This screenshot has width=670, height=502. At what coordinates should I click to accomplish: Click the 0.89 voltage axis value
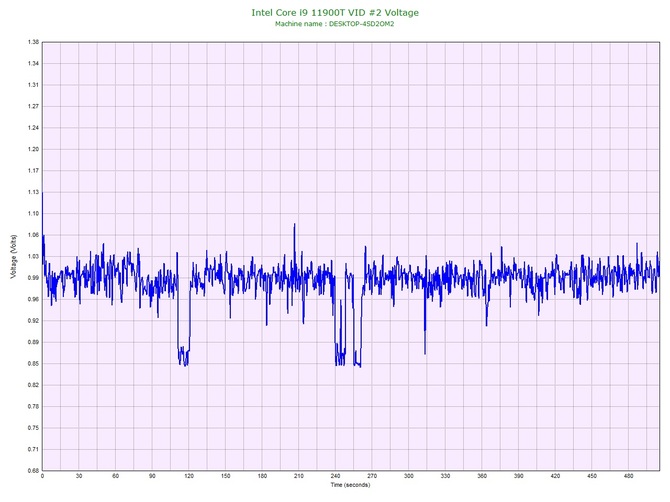[x=33, y=342]
